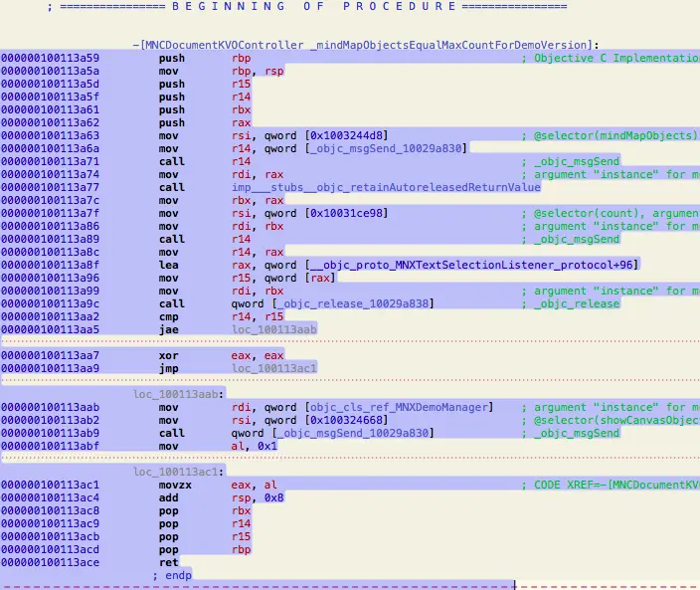Click address 0000000100113ac9
The width and height of the screenshot is (700, 590).
(x=50, y=524)
